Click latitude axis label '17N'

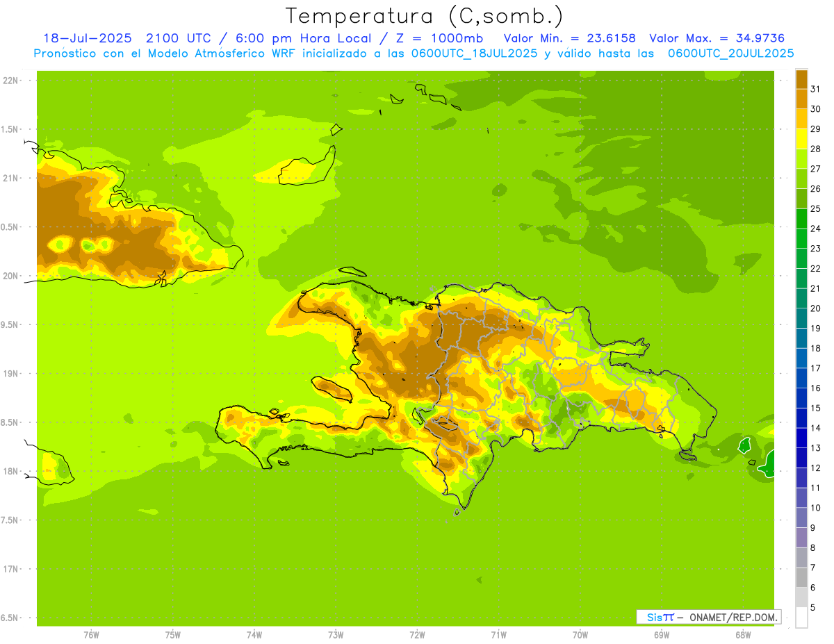[x=10, y=569]
